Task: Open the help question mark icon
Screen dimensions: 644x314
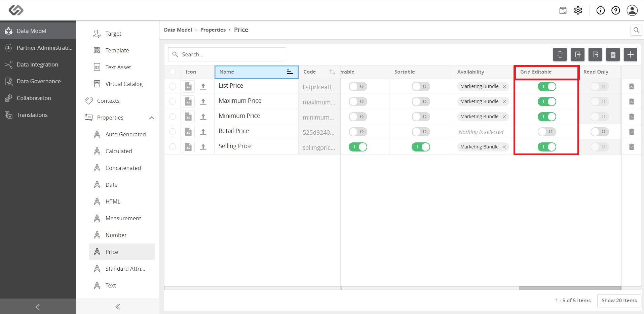Action: (x=616, y=10)
